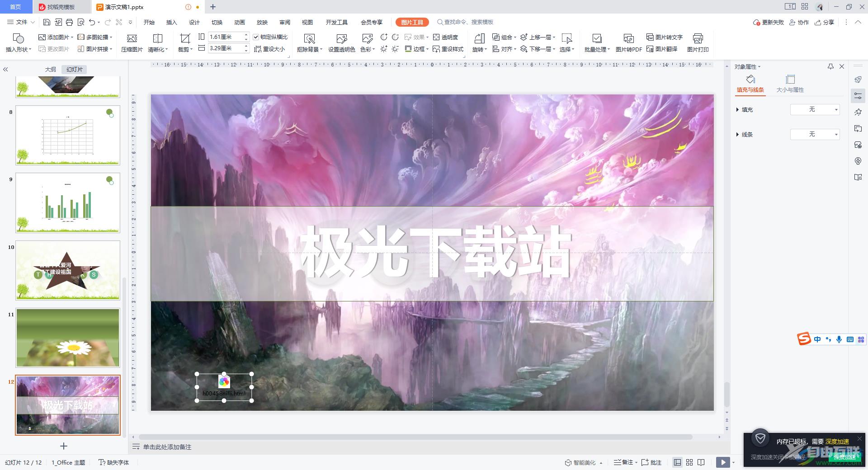Screen dimensions: 868x470
Task: Toggle Lock Aspect Ratio (锁定纵横比) checkbox
Action: 256,37
